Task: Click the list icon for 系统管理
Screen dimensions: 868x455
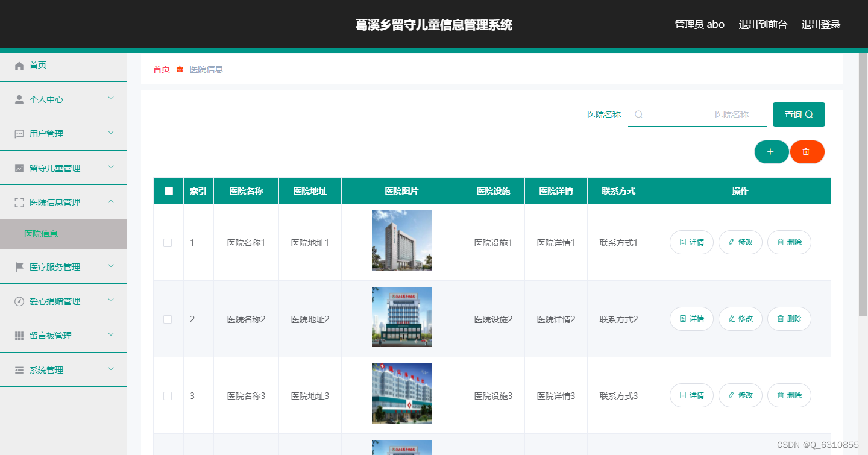Action: pos(19,370)
